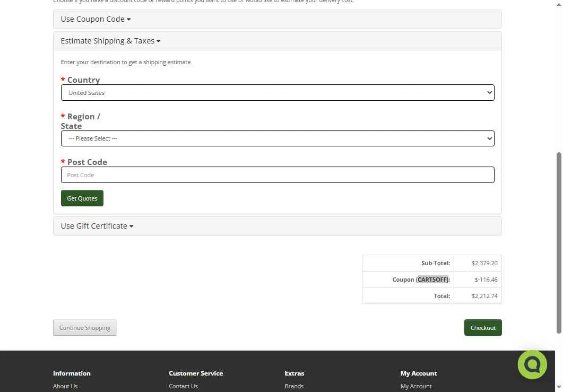563x392 pixels.
Task: Collapse the Estimate Shipping & Taxes panel
Action: point(110,41)
